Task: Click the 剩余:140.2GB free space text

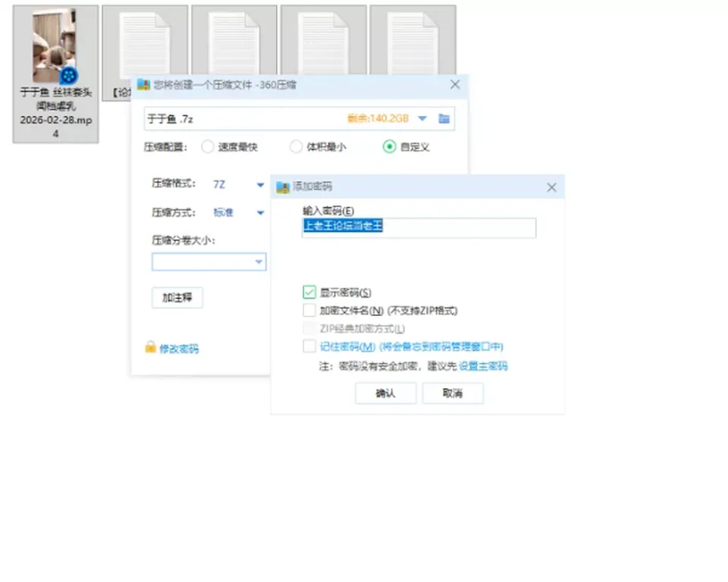Action: (378, 118)
